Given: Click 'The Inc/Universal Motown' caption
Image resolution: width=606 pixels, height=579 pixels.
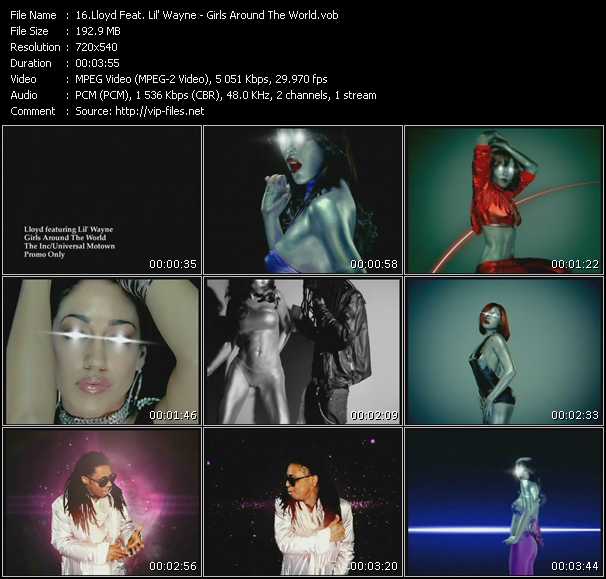Looking at the screenshot, I should [x=70, y=246].
